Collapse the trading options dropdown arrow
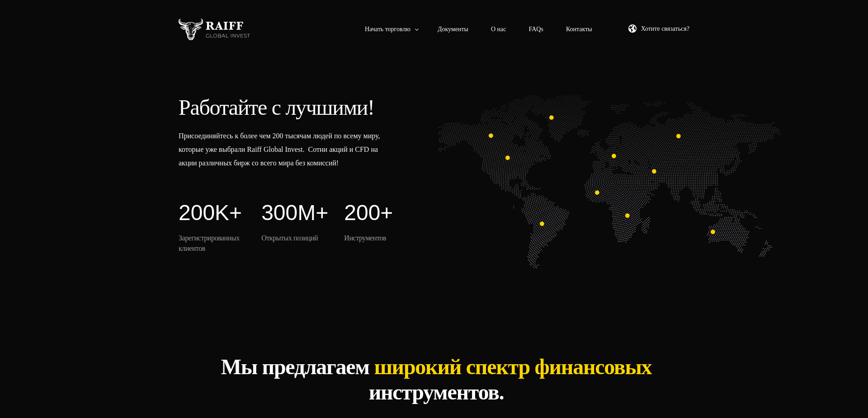This screenshot has width=868, height=418. (x=416, y=29)
